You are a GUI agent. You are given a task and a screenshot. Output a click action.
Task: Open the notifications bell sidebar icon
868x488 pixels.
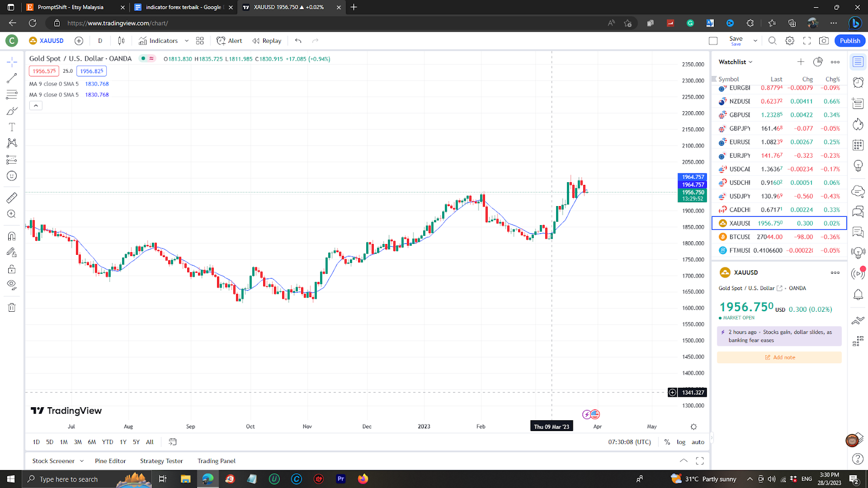858,295
